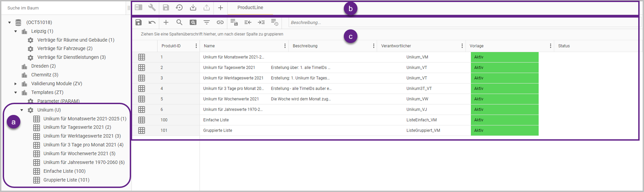The height and width of the screenshot is (192, 644).
Task: Click the restore history icon in top toolbar
Action: 179,7
